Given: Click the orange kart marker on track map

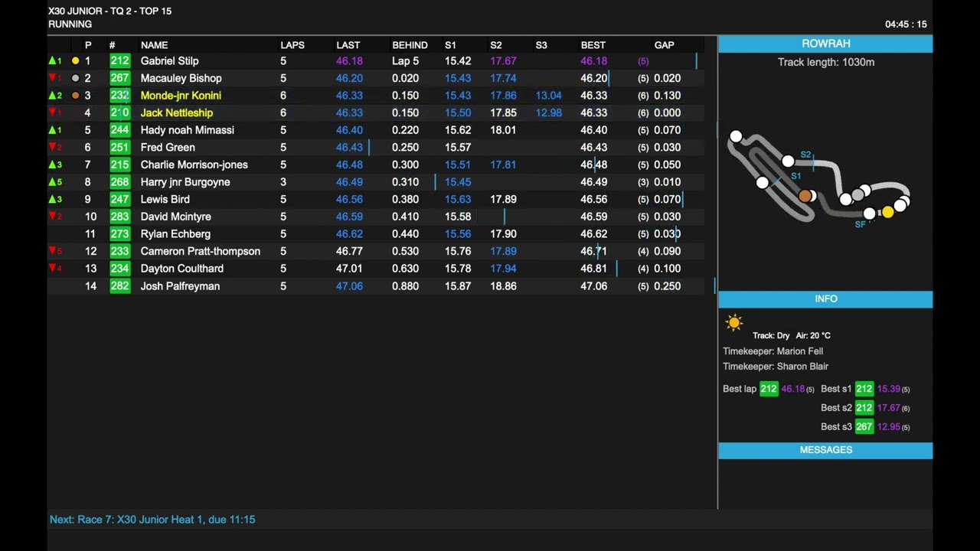Looking at the screenshot, I should (805, 196).
